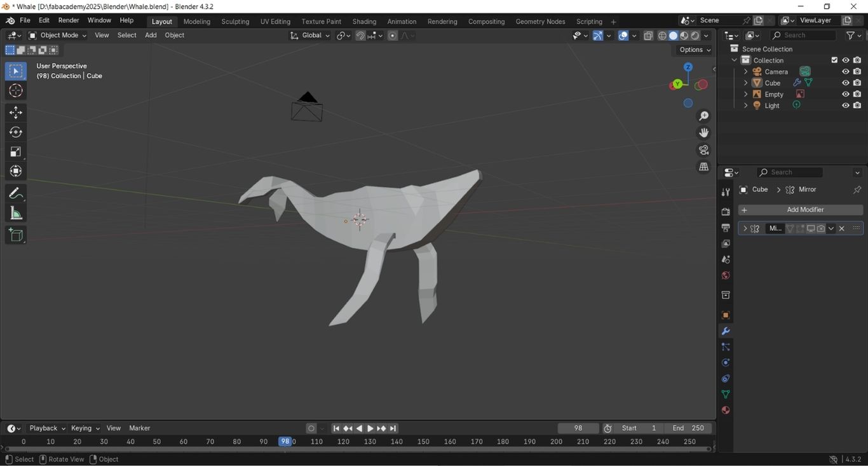The height and width of the screenshot is (466, 868).
Task: Open Global transform orientation dropdown
Action: (x=310, y=36)
